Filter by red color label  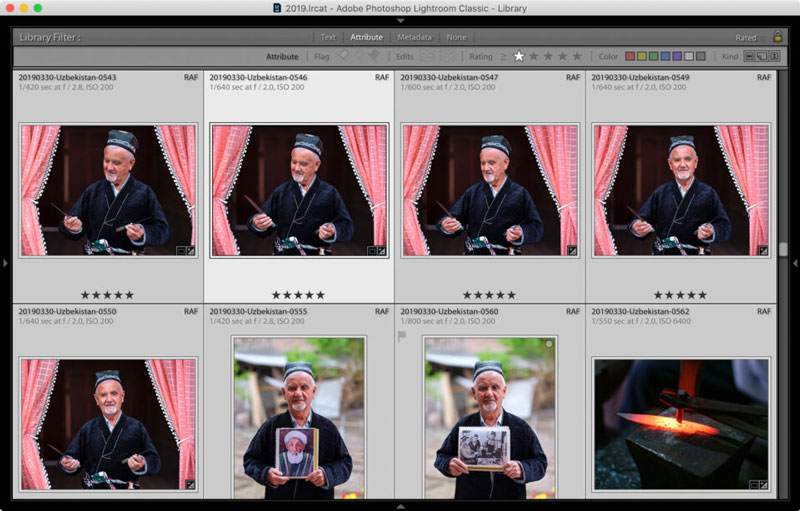(630, 57)
